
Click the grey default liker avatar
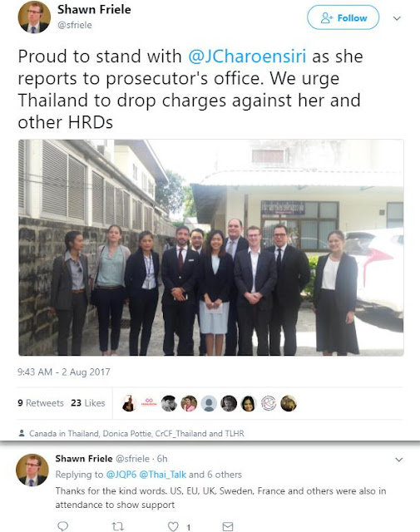point(209,403)
